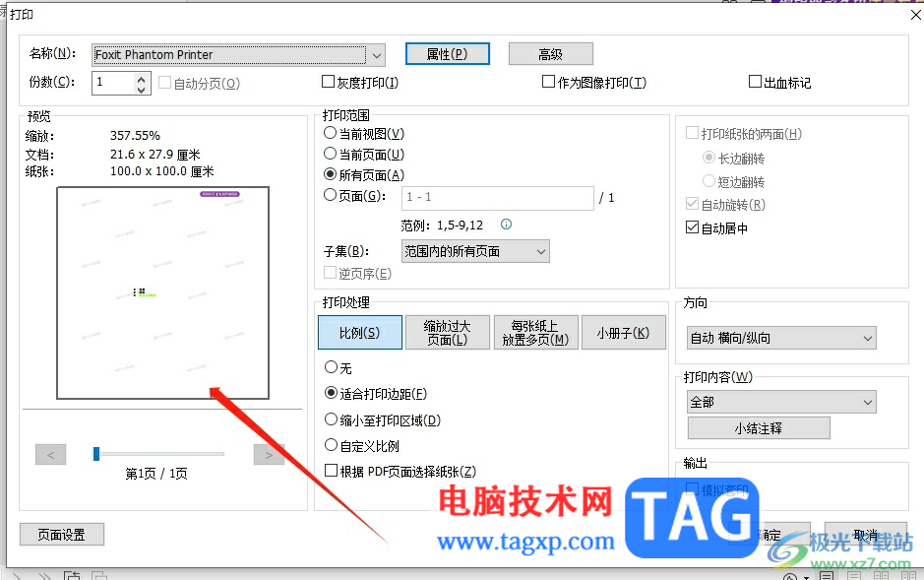Viewport: 924px width, 580px height.
Task: Click the copies count input field
Action: 113,83
